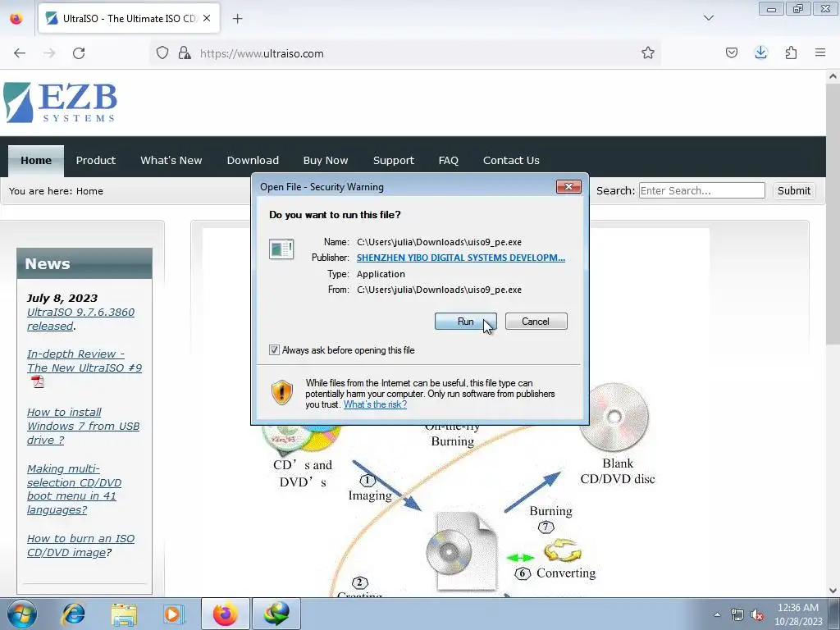
Task: Click the EZB Systems logo
Action: (60, 103)
